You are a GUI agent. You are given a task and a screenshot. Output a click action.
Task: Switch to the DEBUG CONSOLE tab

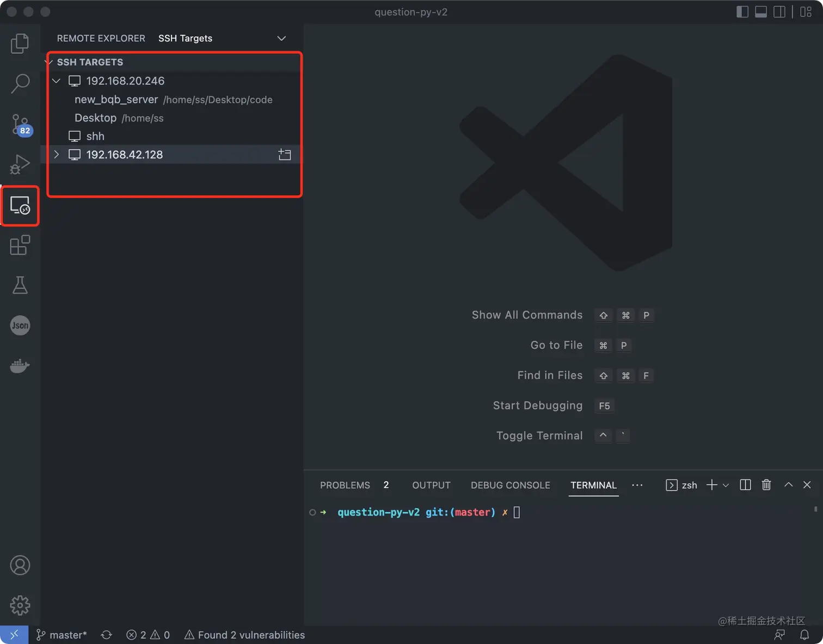[x=511, y=485]
